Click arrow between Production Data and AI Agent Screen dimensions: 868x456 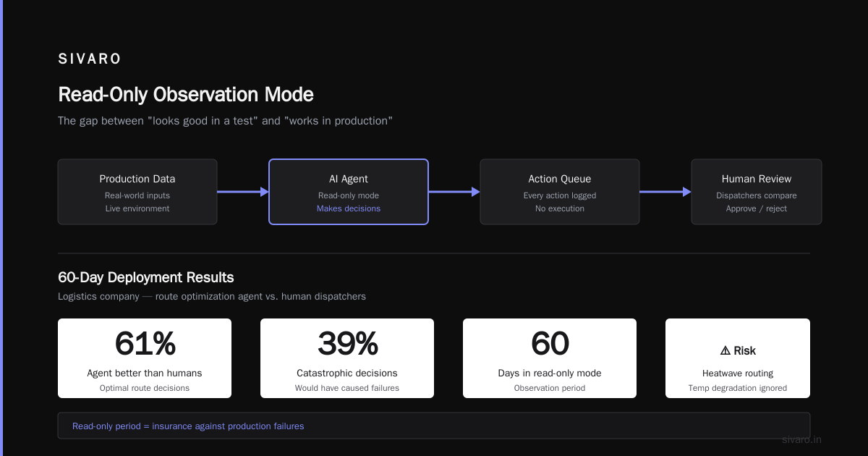[243, 192]
